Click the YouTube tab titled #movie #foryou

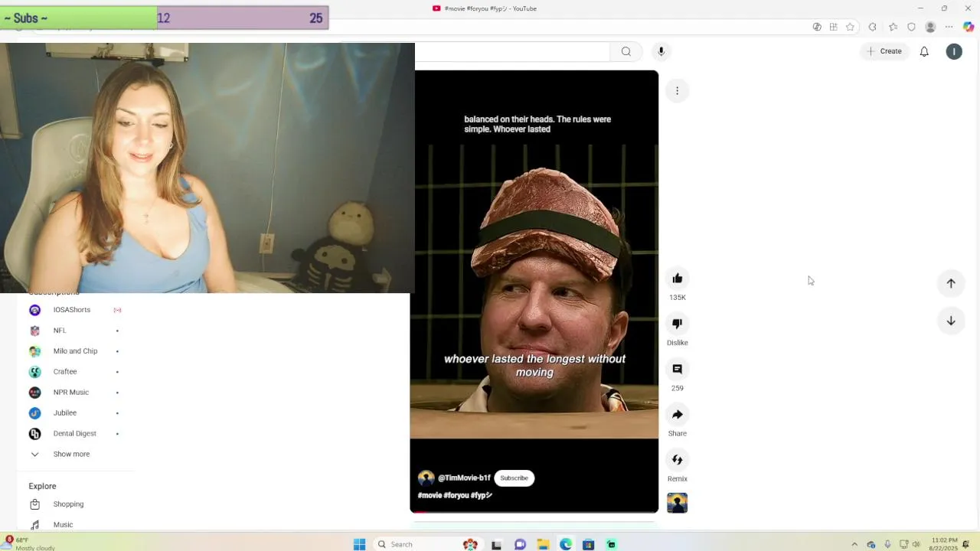pyautogui.click(x=484, y=8)
